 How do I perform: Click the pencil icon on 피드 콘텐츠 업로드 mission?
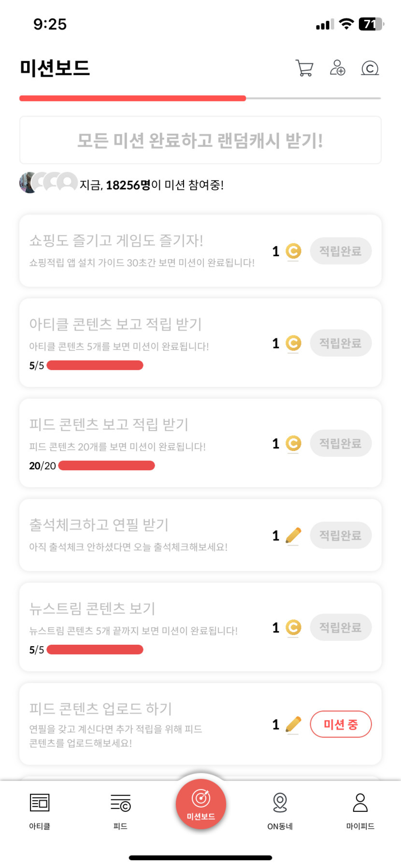293,724
